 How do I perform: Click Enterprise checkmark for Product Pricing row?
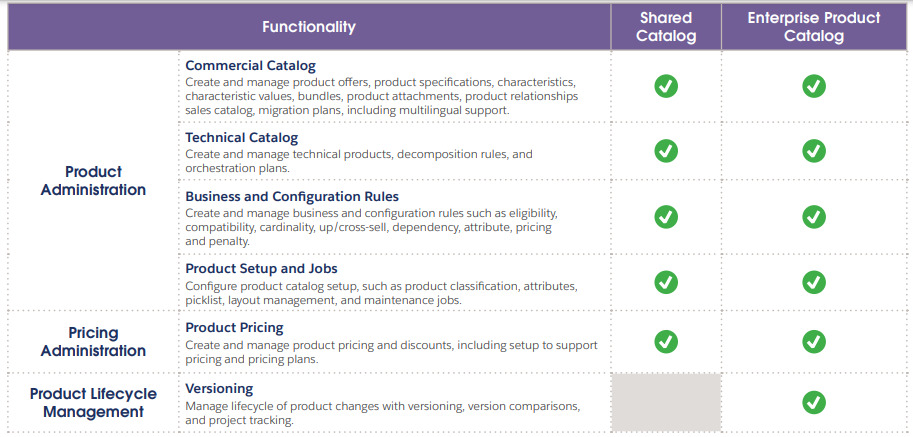click(x=814, y=342)
